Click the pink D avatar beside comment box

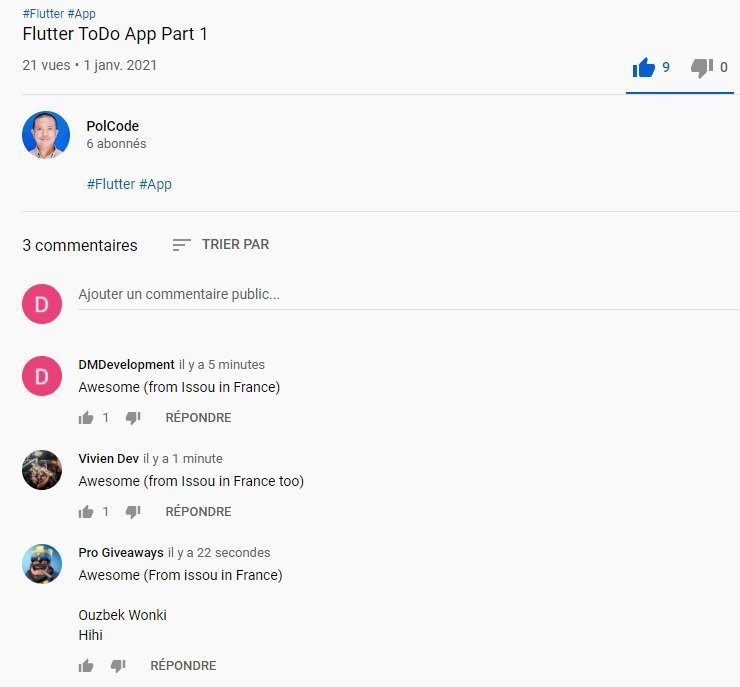[x=42, y=304]
